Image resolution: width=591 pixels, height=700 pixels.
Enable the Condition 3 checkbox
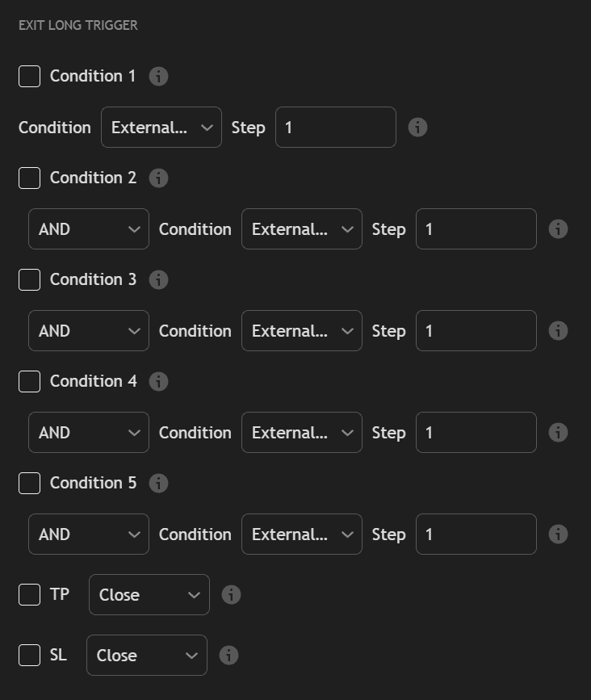click(29, 279)
